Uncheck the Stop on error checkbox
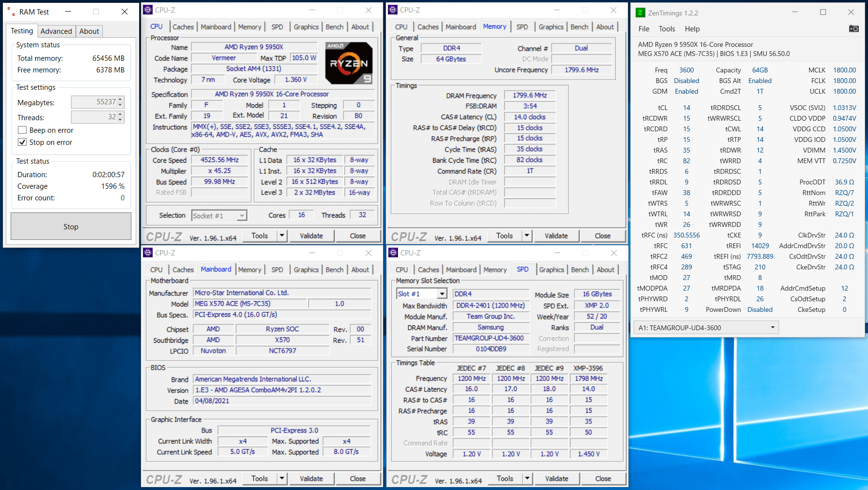Screen dimensions: 868x490 22,142
